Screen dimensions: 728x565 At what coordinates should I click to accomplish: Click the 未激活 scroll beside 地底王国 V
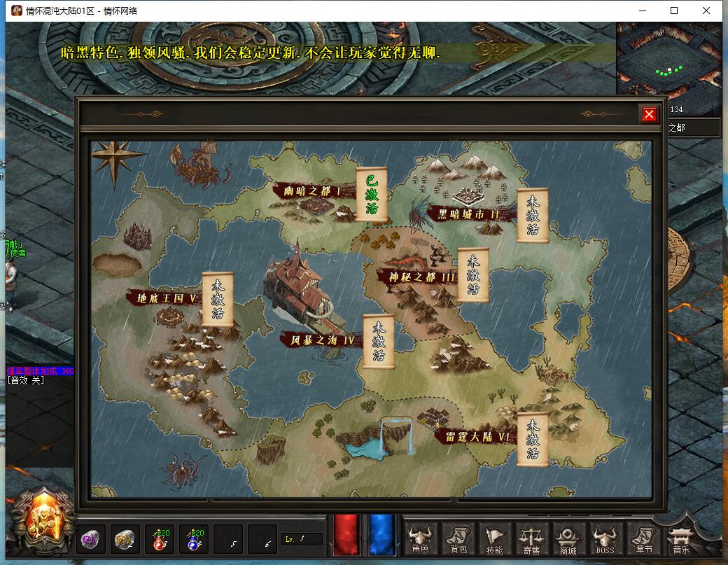coord(217,300)
